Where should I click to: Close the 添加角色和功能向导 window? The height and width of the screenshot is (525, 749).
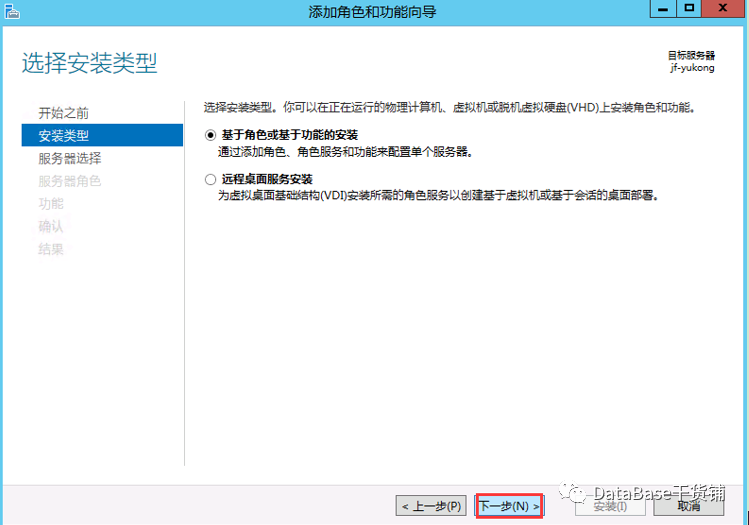click(x=723, y=9)
